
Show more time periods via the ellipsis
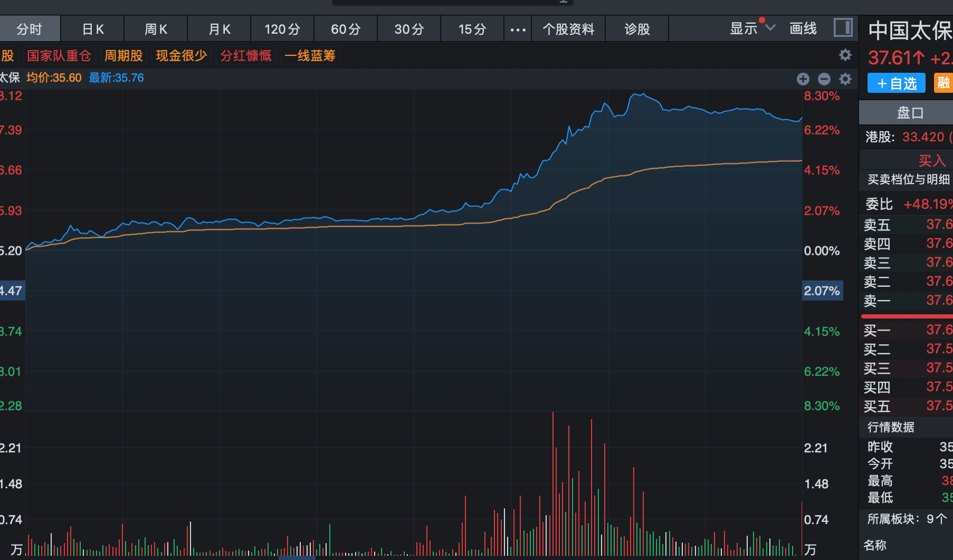[x=518, y=30]
